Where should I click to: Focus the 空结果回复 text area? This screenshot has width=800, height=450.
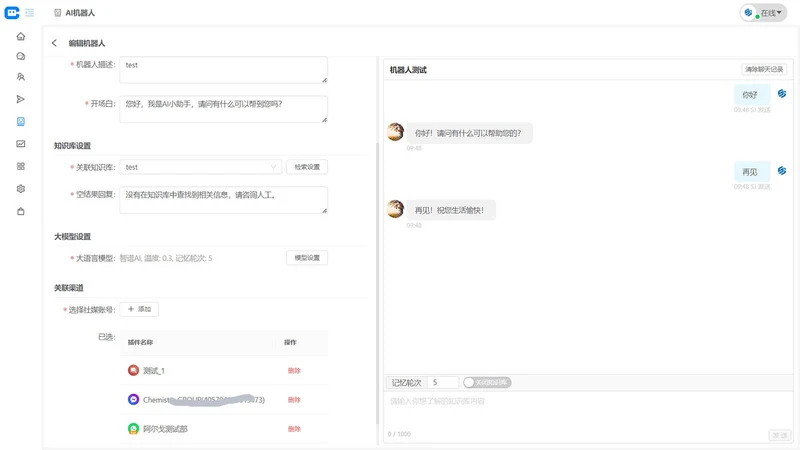point(223,200)
